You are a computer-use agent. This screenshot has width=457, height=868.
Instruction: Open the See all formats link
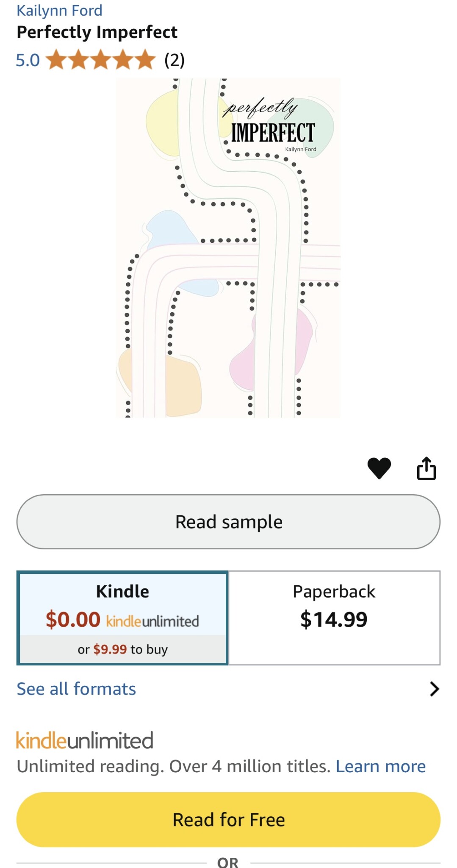click(76, 689)
